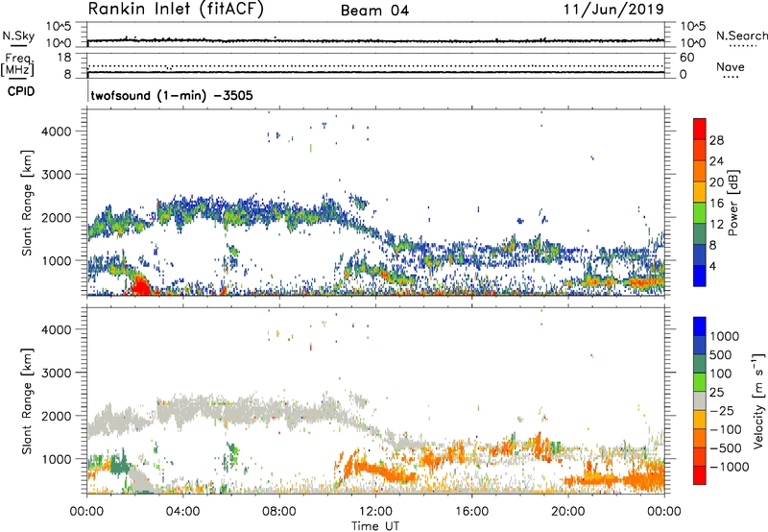This screenshot has width=768, height=532.
Task: Click 'Slant Range [km]' label of velocity panel
Action: pos(27,400)
